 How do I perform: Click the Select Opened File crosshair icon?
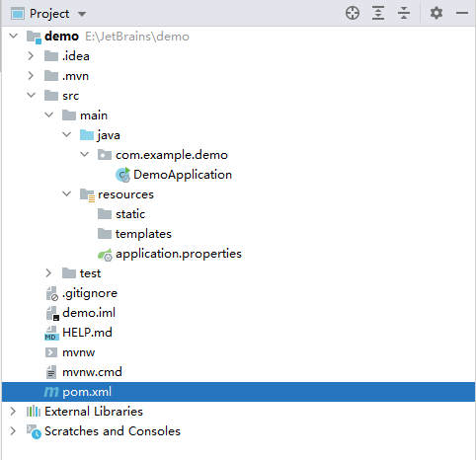click(x=353, y=13)
